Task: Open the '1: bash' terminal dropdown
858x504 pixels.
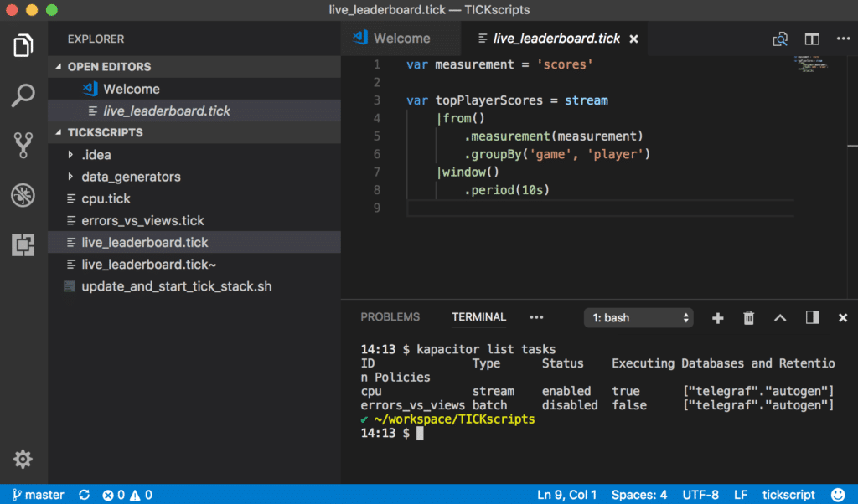Action: 639,318
